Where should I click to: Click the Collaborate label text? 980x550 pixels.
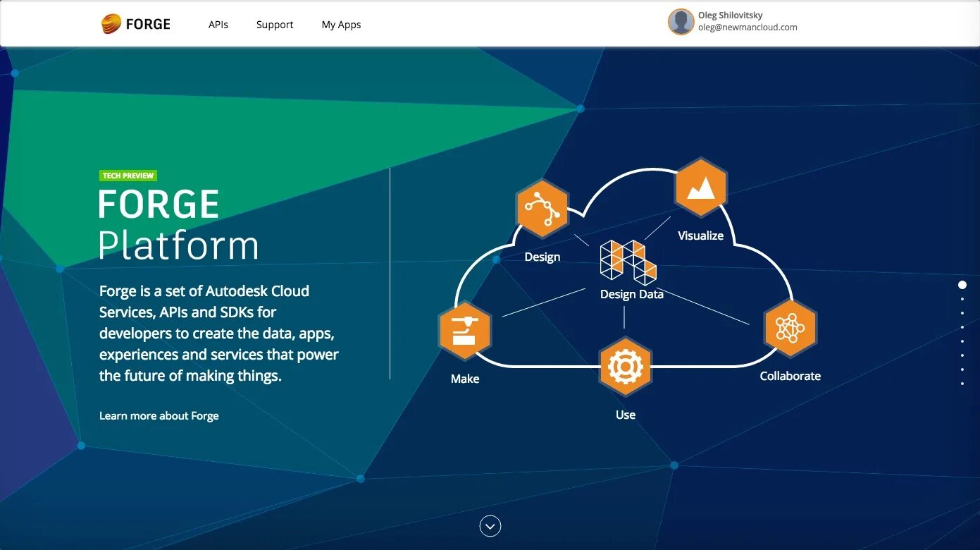coord(790,376)
